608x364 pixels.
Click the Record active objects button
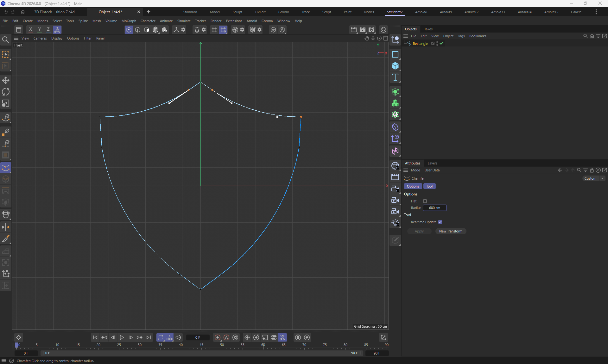click(218, 337)
